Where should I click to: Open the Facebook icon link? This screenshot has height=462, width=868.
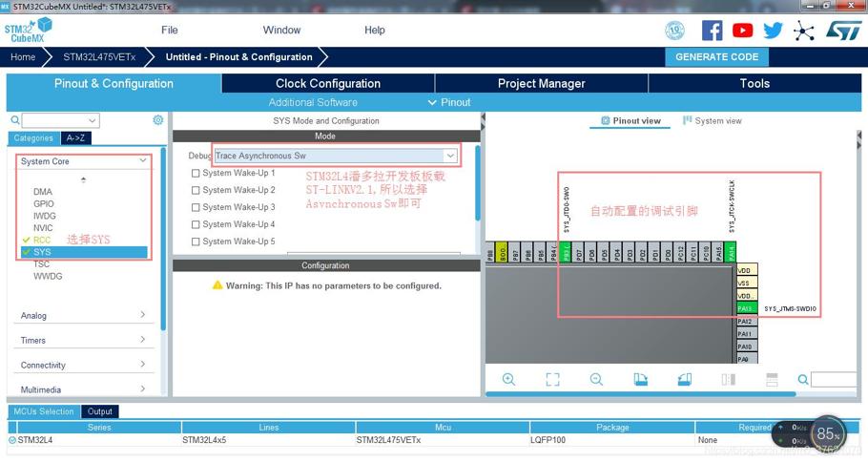[712, 31]
